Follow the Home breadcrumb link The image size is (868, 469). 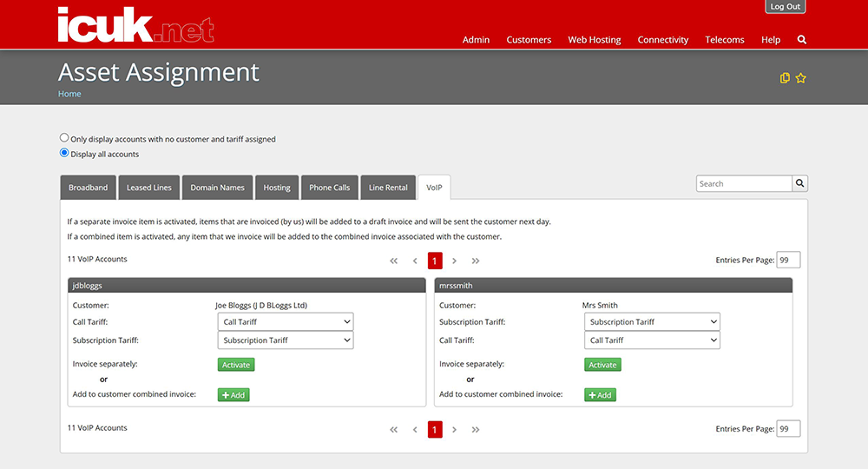[69, 94]
